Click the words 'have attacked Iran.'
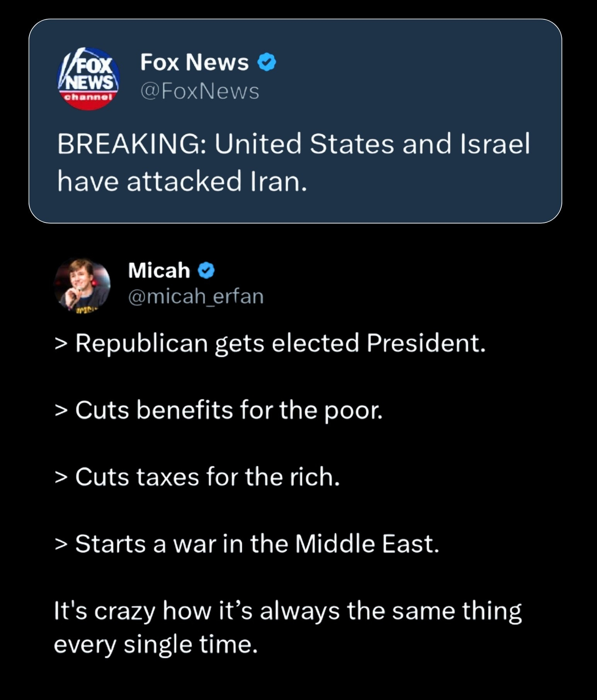 coord(182,182)
